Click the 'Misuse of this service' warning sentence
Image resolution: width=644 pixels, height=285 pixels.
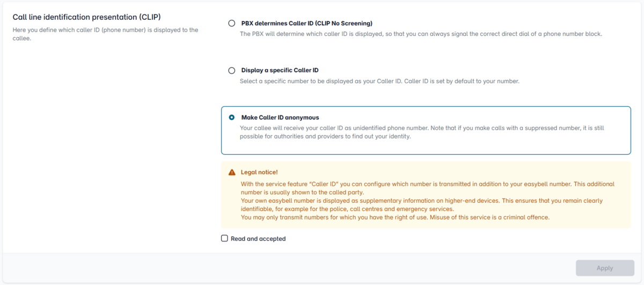tap(482, 217)
